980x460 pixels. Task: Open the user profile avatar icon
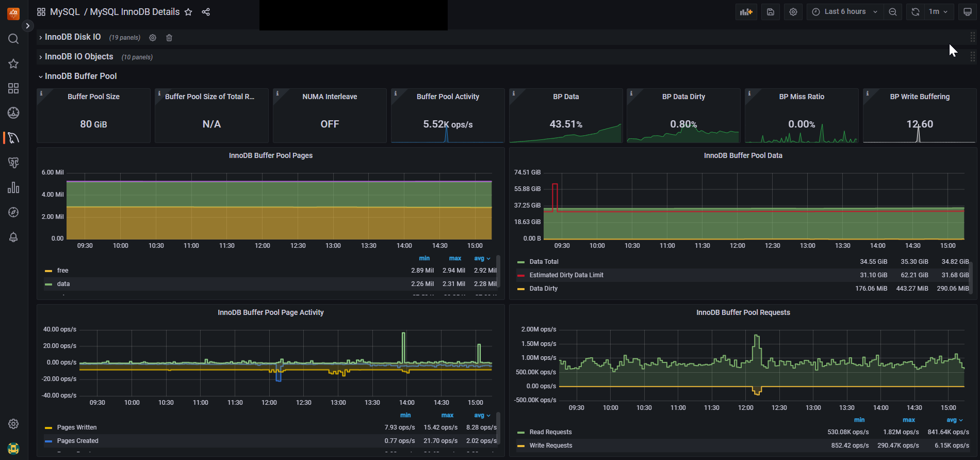13,448
